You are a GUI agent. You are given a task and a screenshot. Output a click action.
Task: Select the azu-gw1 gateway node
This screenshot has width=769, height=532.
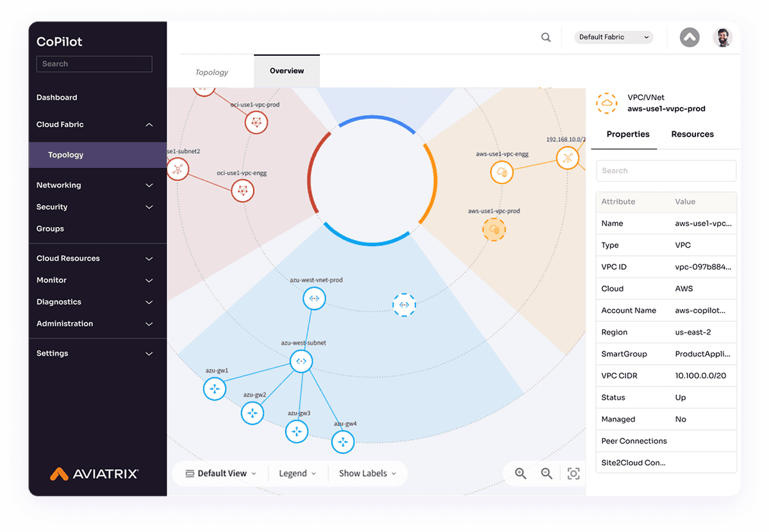(215, 388)
